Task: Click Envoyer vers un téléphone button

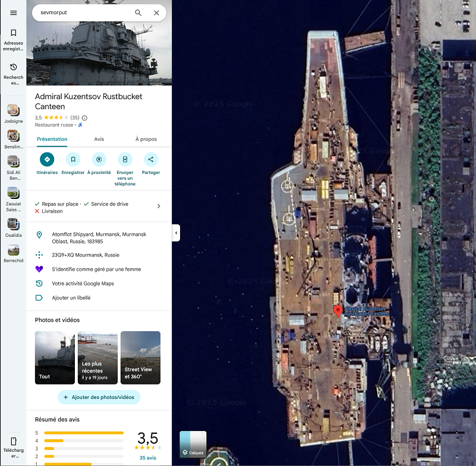Action: [125, 169]
